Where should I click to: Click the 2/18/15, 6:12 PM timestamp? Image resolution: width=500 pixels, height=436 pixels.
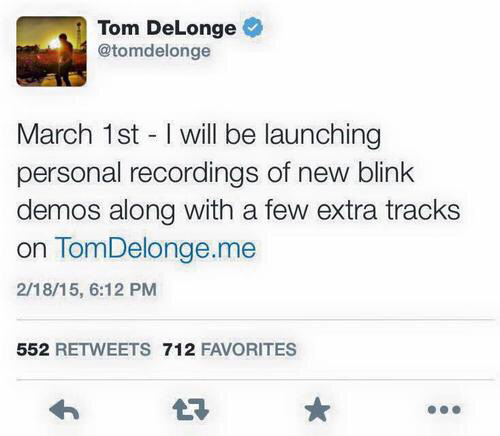(86, 289)
